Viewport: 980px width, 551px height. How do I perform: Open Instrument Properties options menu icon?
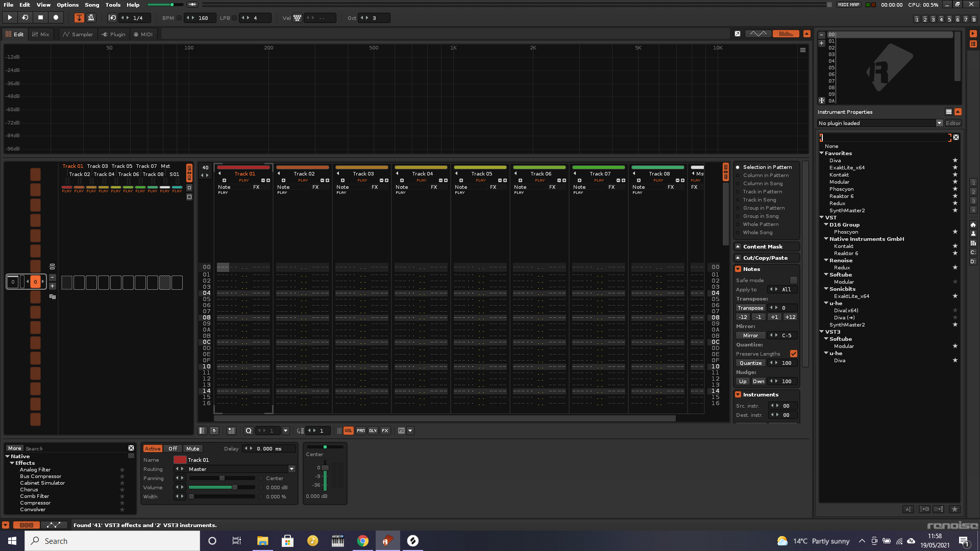point(949,112)
